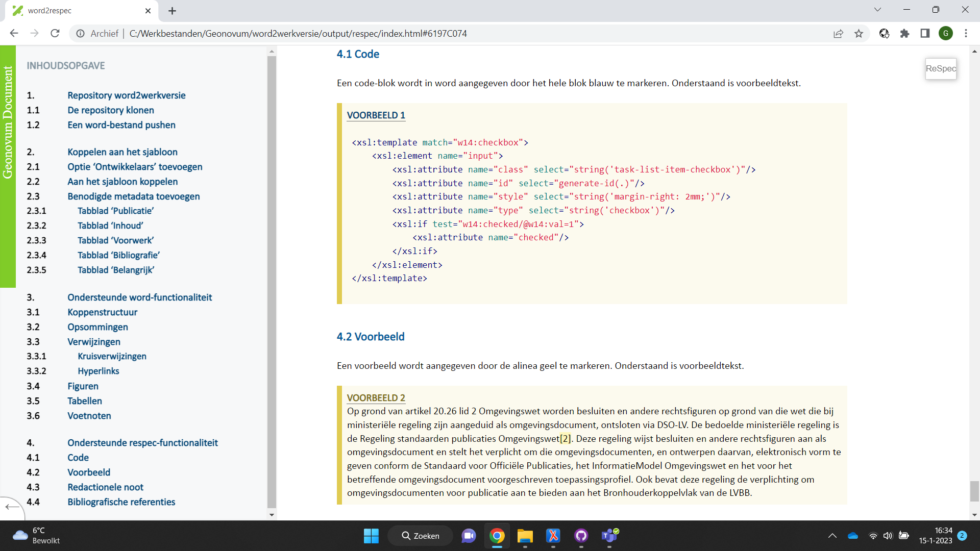The width and height of the screenshot is (980, 551).
Task: Select the word2respec browser tab
Action: (82, 11)
